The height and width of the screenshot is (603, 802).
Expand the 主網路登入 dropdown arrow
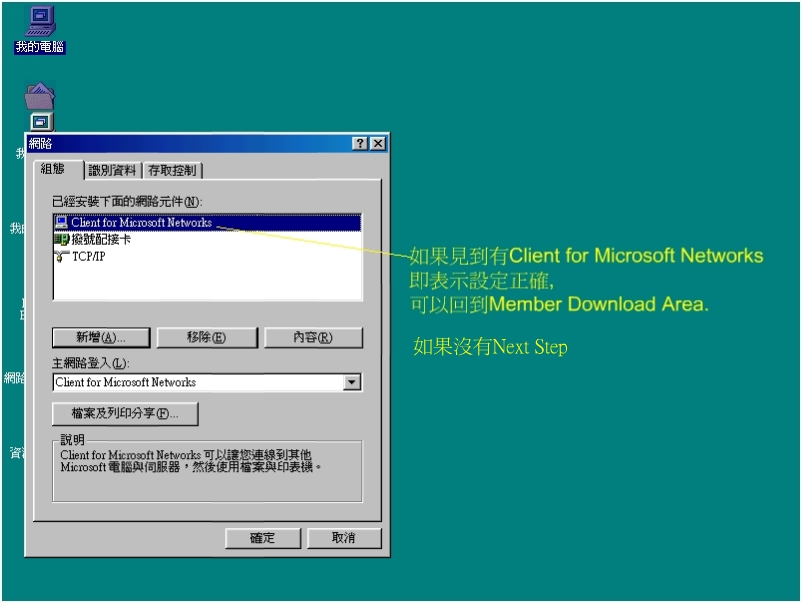pos(352,382)
